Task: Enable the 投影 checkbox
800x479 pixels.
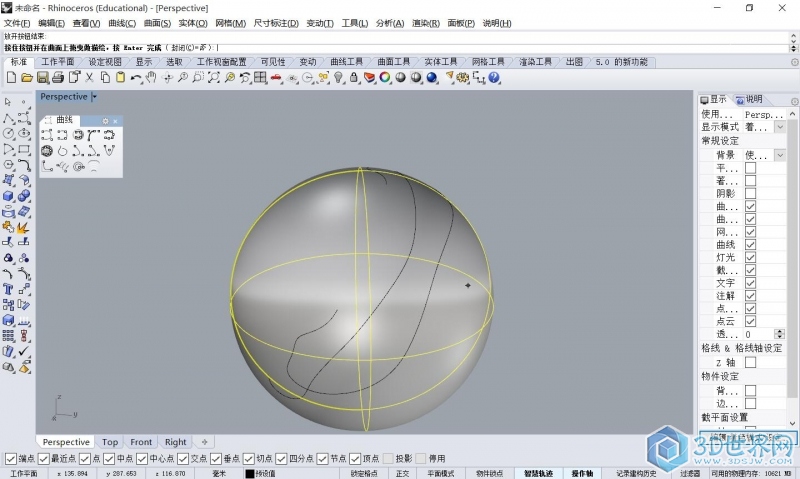Action: [388, 459]
